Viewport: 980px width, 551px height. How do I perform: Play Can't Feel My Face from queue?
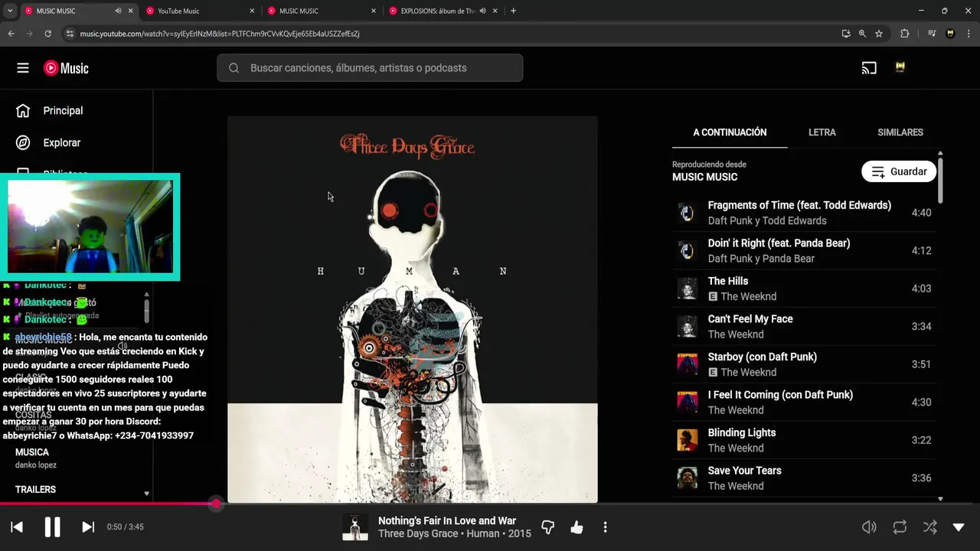804,326
